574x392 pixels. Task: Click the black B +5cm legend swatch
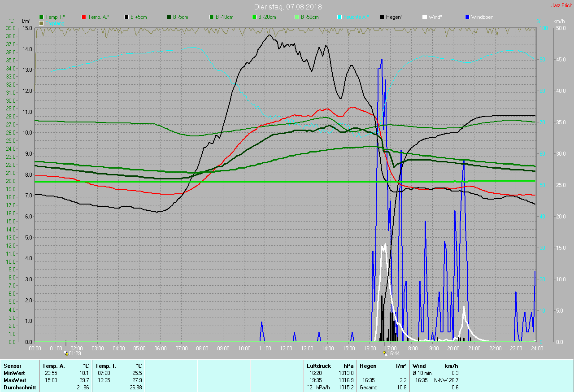click(126, 17)
